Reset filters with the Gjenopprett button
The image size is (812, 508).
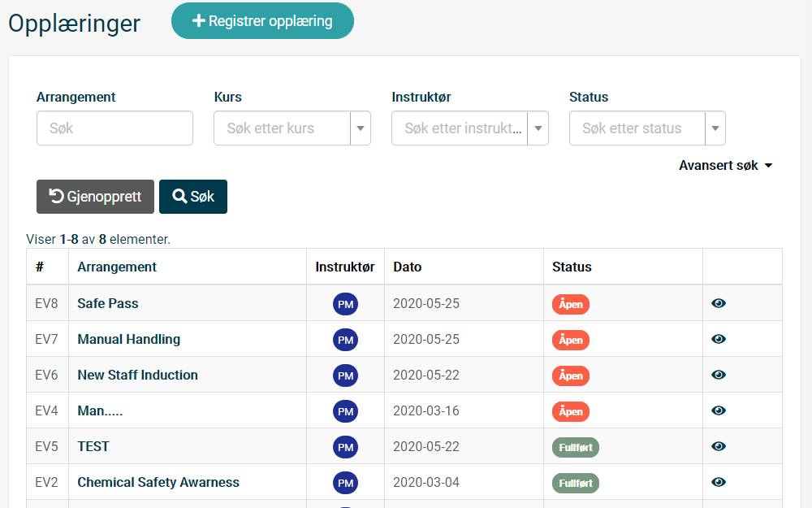tap(95, 197)
